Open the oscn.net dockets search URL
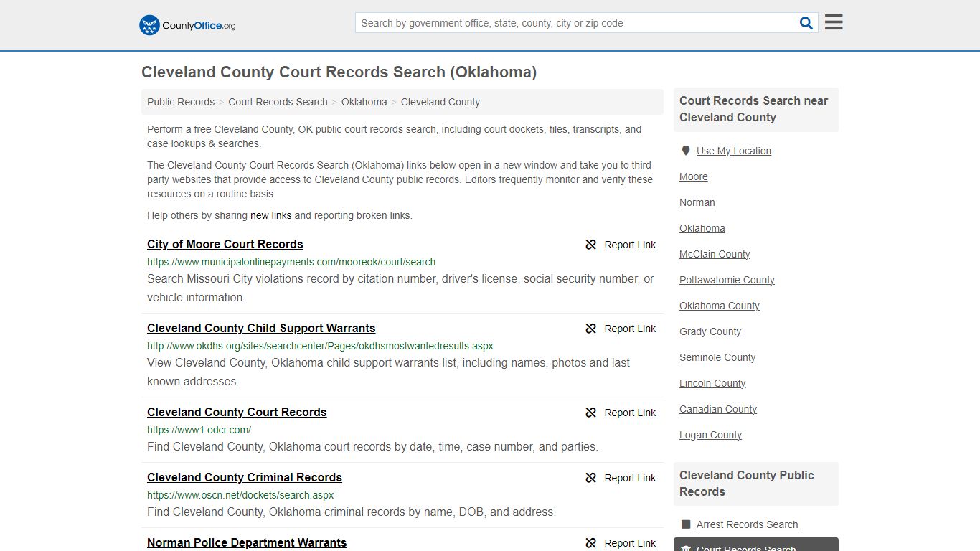 point(240,495)
